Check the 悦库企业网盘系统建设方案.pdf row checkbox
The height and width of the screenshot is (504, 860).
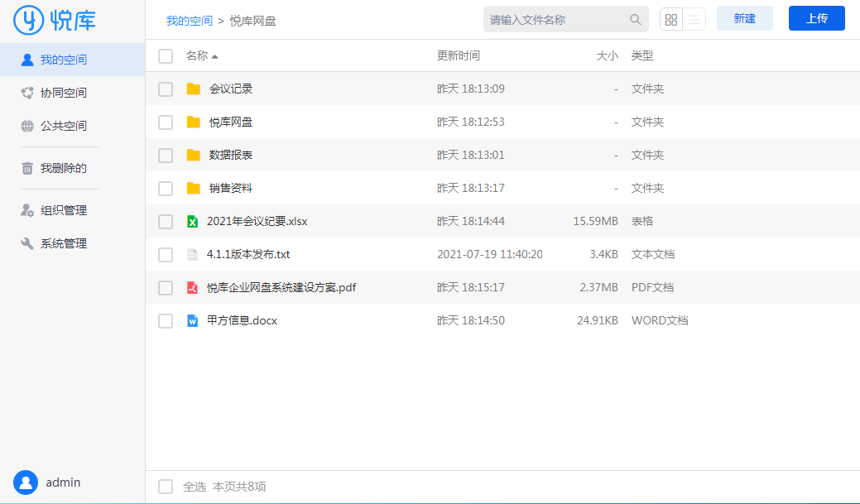166,288
